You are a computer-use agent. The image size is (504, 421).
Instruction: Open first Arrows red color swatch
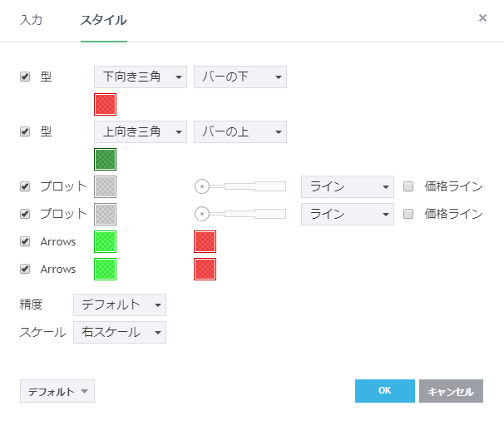[205, 241]
